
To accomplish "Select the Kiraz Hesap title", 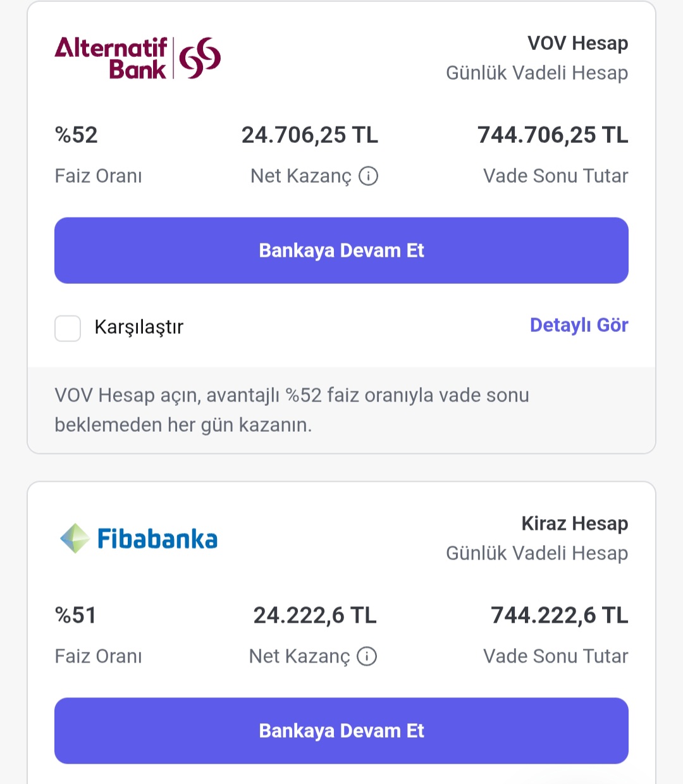I will 575,524.
